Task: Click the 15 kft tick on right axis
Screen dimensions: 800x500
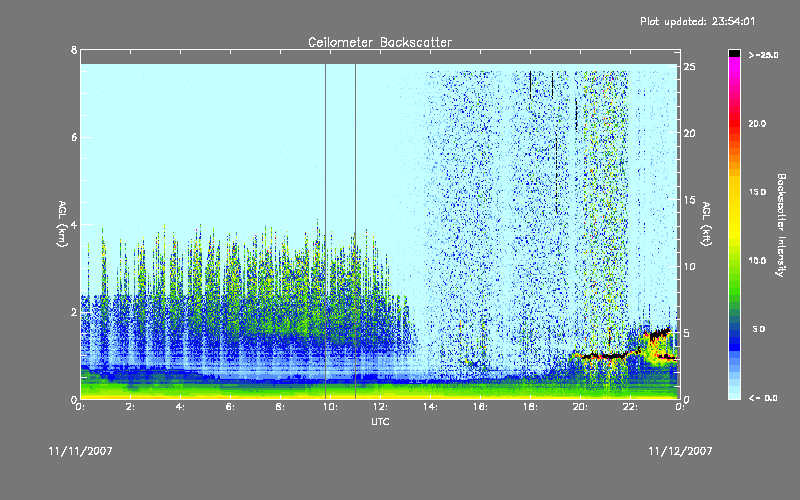Action: click(689, 200)
